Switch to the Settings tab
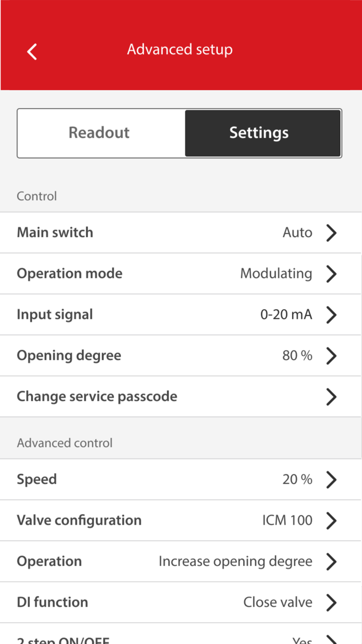The image size is (362, 644). (x=259, y=133)
